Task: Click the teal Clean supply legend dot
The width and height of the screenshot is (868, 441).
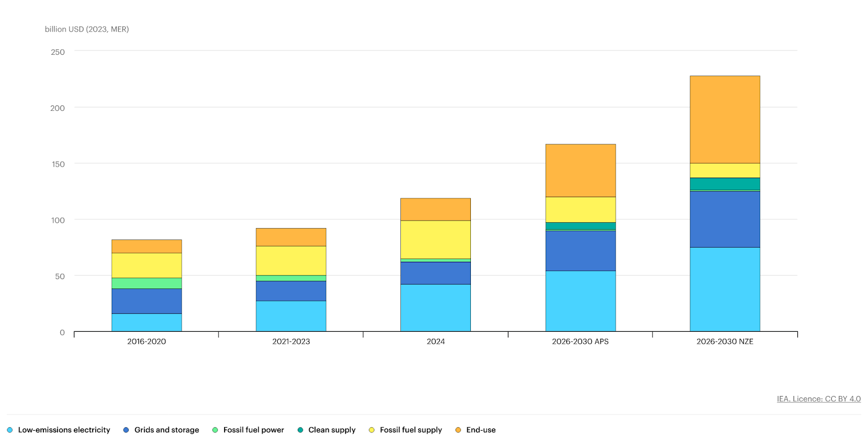Action: (300, 430)
